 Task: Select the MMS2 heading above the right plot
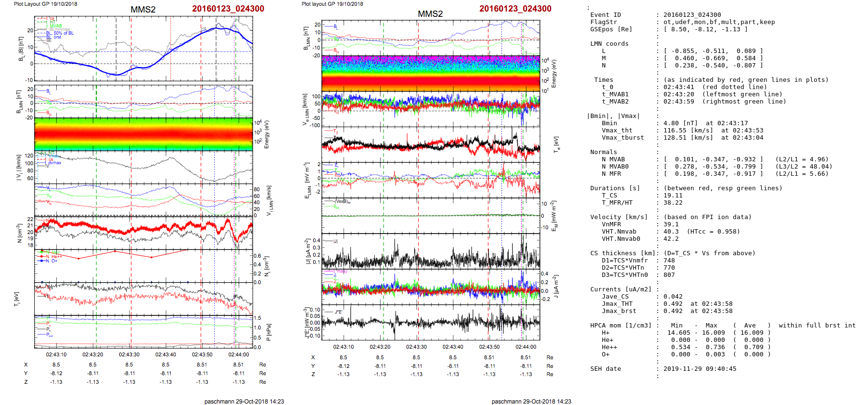click(430, 14)
